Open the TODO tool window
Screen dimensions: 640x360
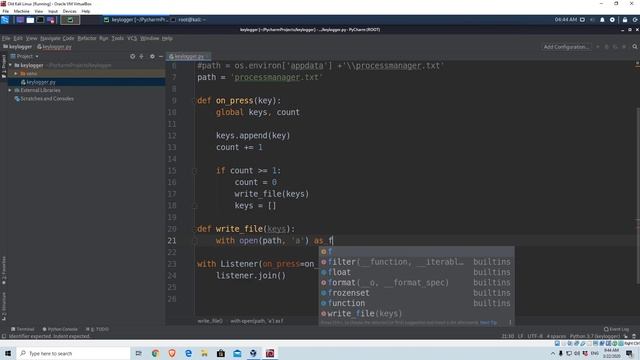(98, 329)
